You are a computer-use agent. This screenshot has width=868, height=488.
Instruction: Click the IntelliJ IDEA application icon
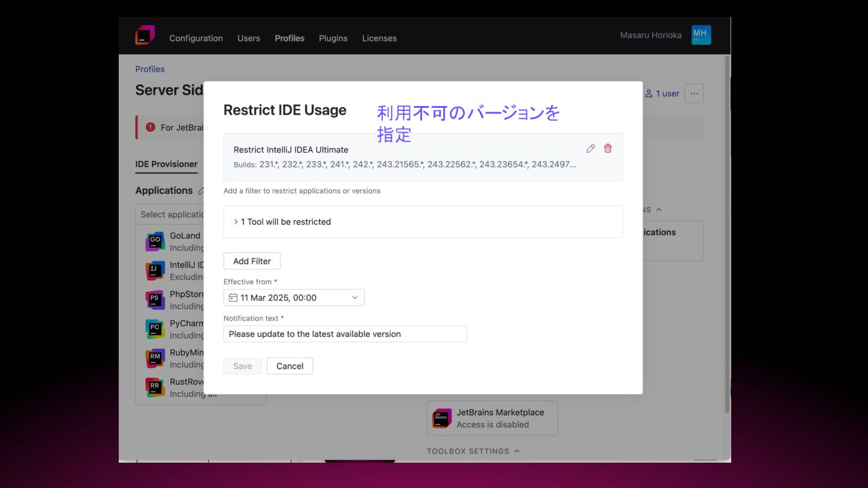155,271
